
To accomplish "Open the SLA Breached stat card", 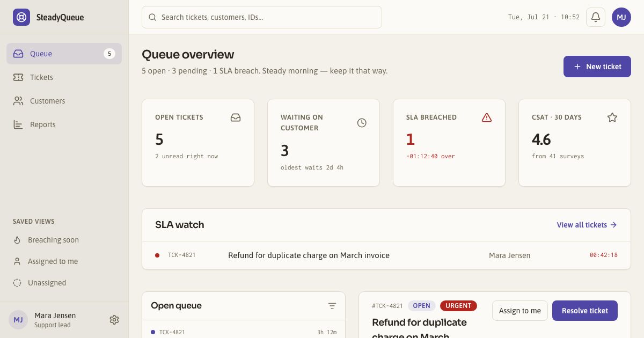I will [x=449, y=143].
